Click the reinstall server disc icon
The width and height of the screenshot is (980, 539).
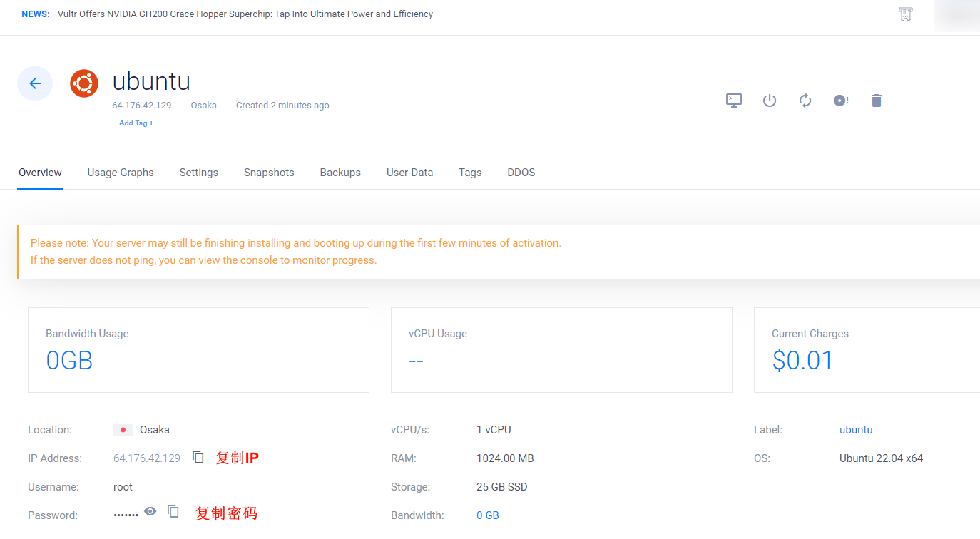click(841, 101)
